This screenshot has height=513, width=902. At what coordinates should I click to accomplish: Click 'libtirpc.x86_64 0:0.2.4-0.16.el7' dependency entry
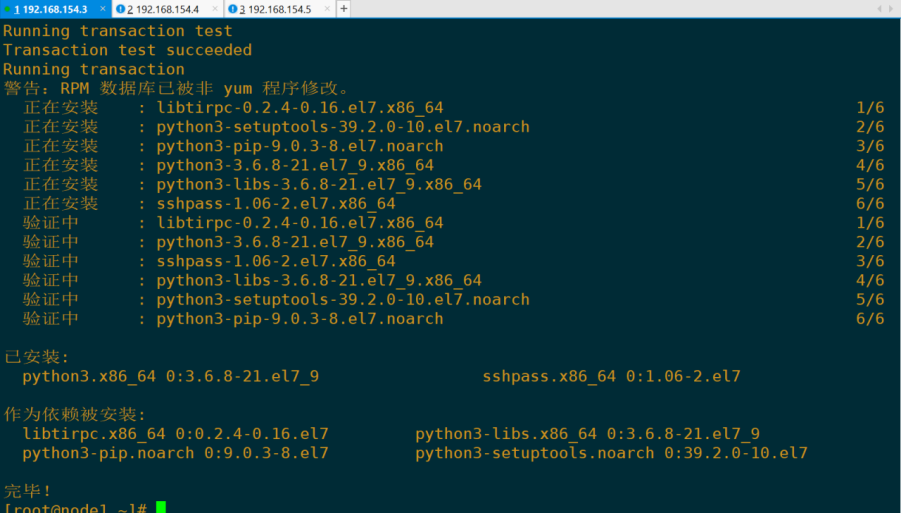tap(175, 434)
